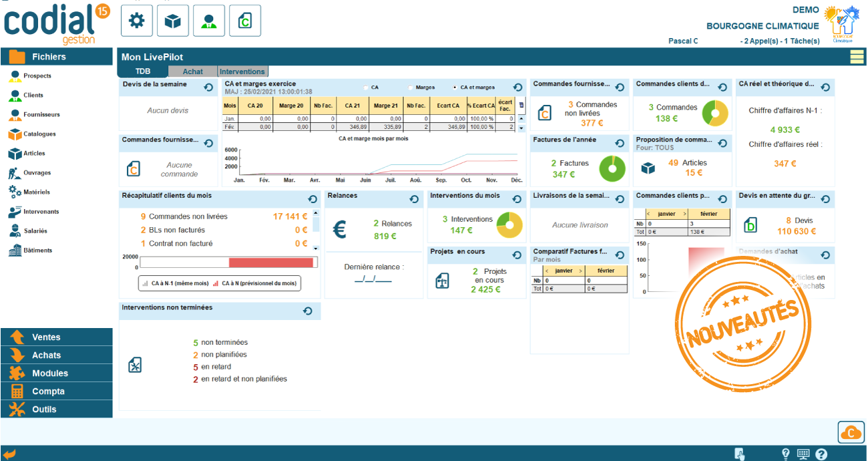The image size is (868, 461).
Task: Open the help question mark icon
Action: click(821, 454)
